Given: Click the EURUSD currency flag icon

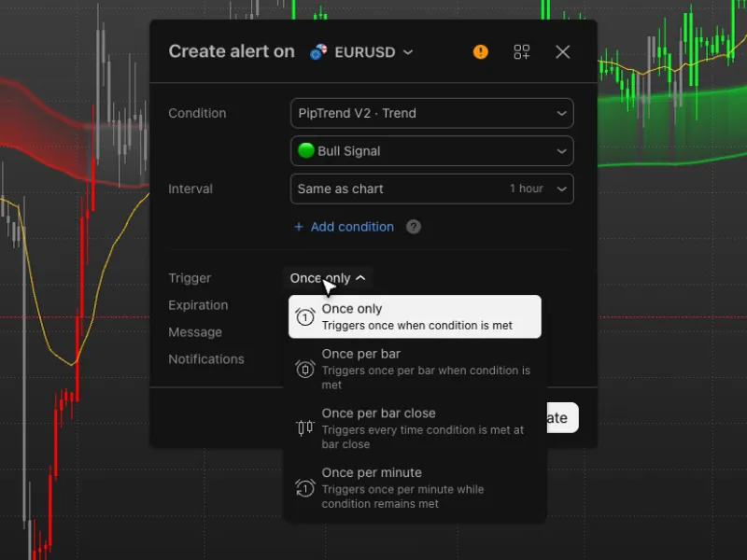Looking at the screenshot, I should 318,51.
